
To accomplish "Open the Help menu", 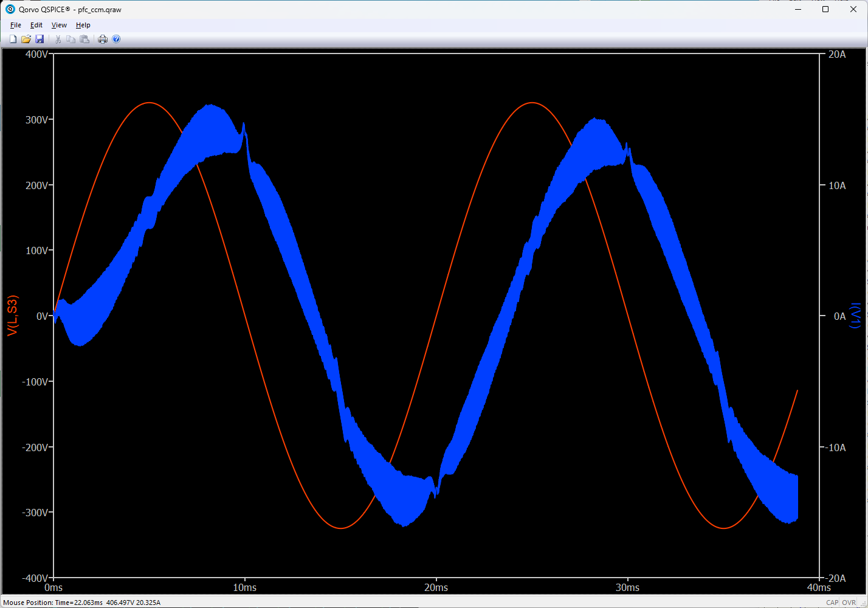I will [x=83, y=25].
